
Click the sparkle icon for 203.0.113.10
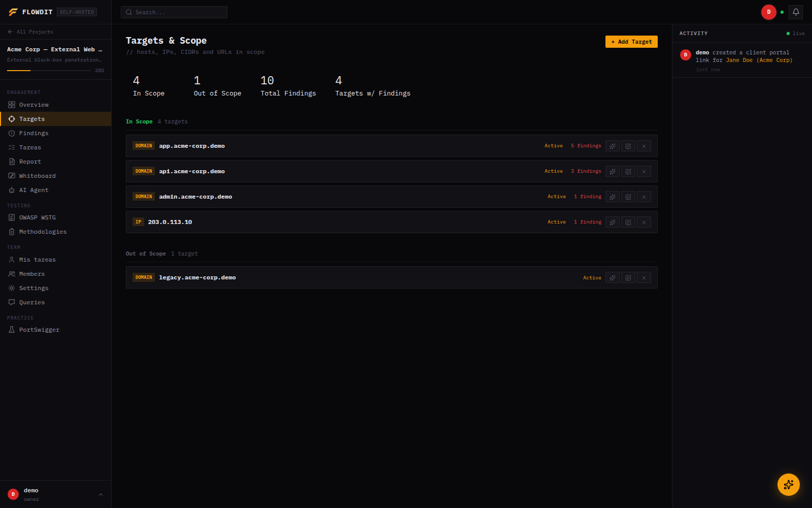pyautogui.click(x=613, y=222)
